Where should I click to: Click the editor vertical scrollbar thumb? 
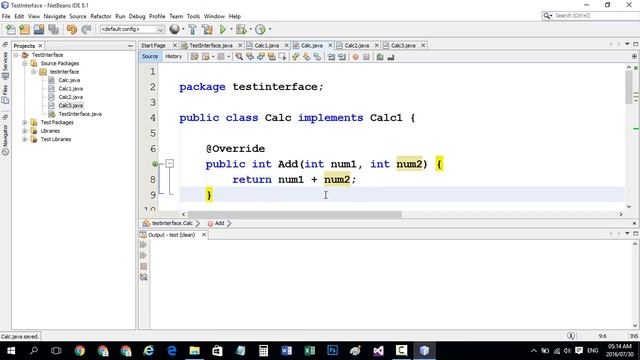629,87
